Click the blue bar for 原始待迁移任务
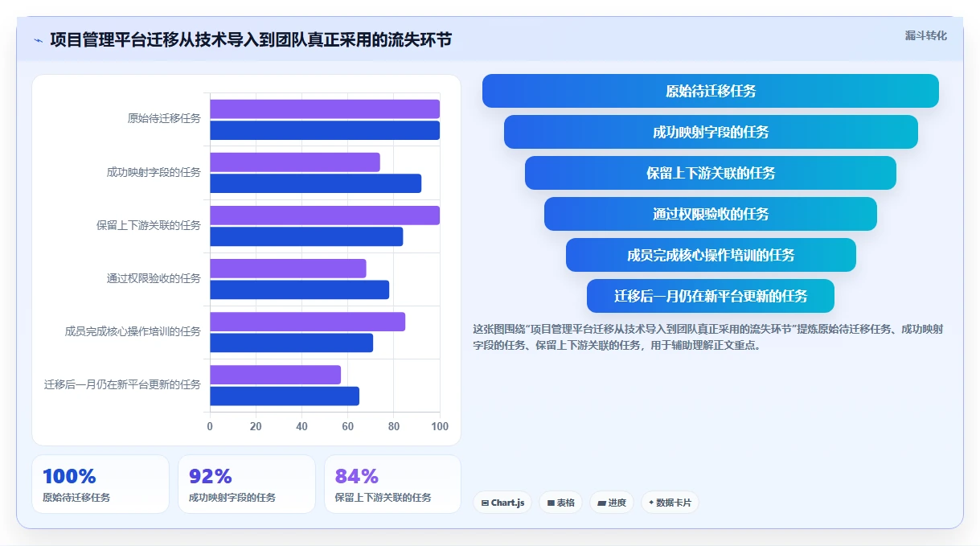 (325, 130)
